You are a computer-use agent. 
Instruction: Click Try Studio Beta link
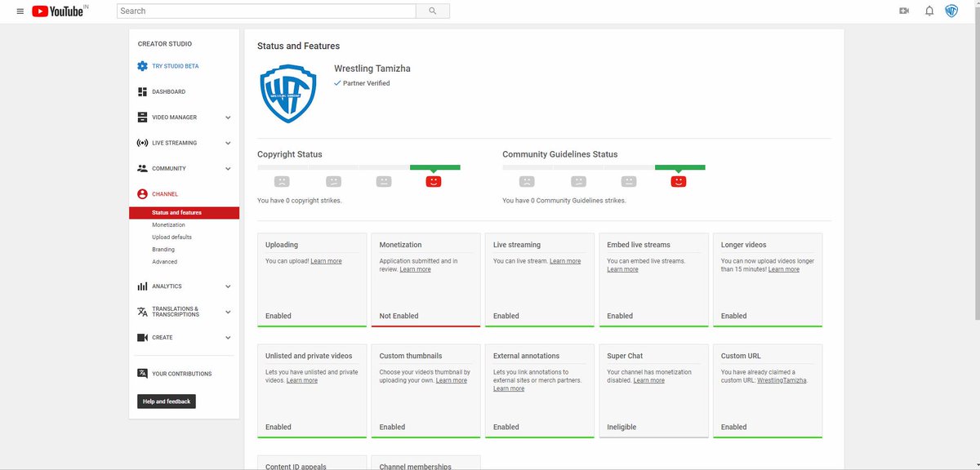coord(175,66)
